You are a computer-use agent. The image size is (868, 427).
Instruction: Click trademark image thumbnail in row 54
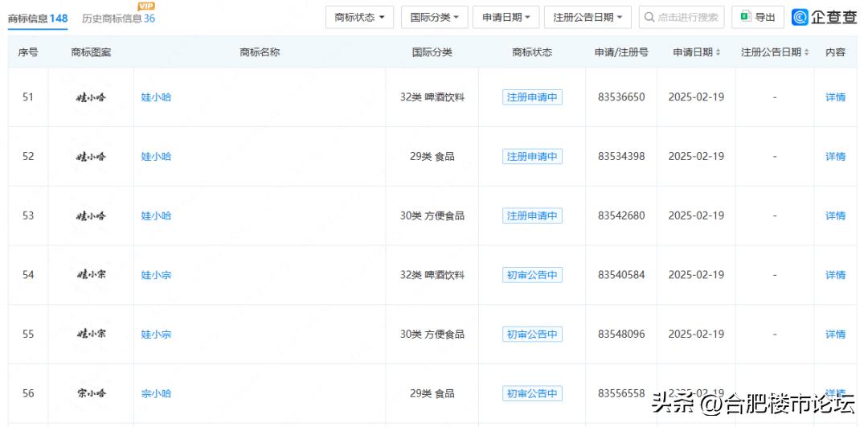[x=91, y=275]
